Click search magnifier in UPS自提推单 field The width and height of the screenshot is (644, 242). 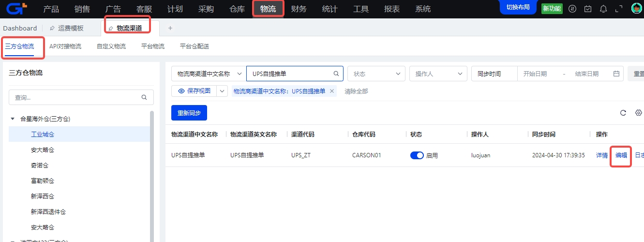336,74
